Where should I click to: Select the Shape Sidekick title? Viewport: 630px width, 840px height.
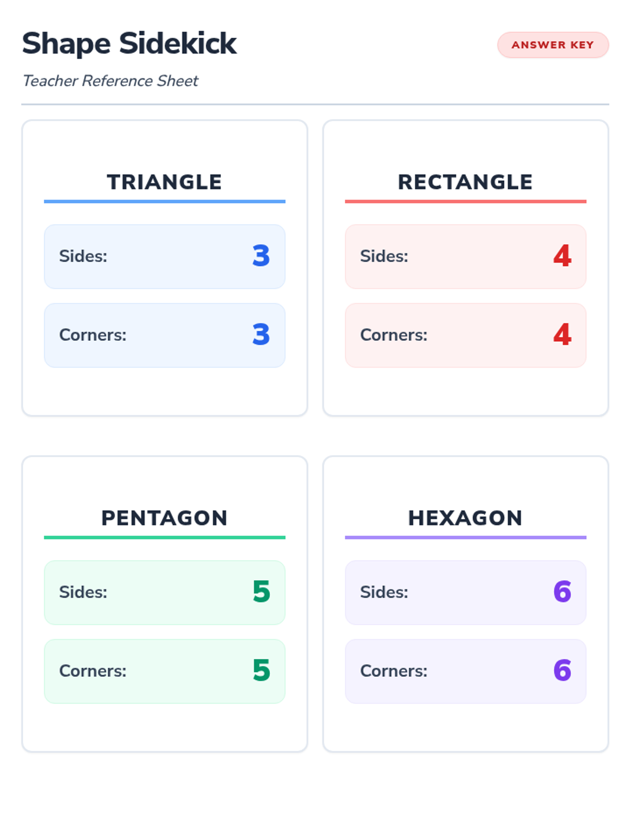tap(129, 44)
